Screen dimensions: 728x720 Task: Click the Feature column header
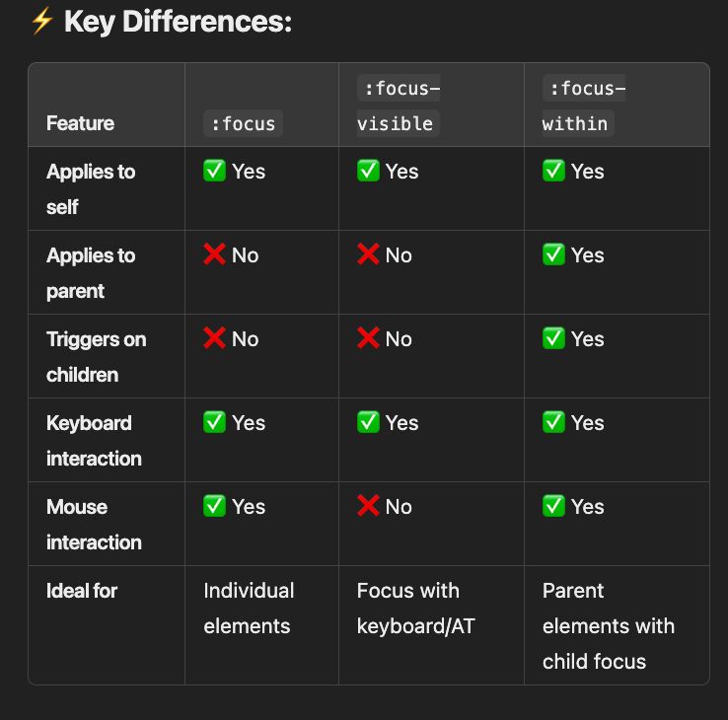pos(80,123)
